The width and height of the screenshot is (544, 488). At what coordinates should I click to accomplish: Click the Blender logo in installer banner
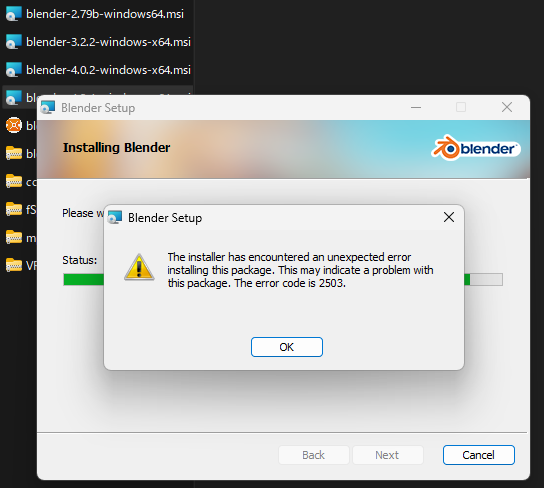click(476, 148)
